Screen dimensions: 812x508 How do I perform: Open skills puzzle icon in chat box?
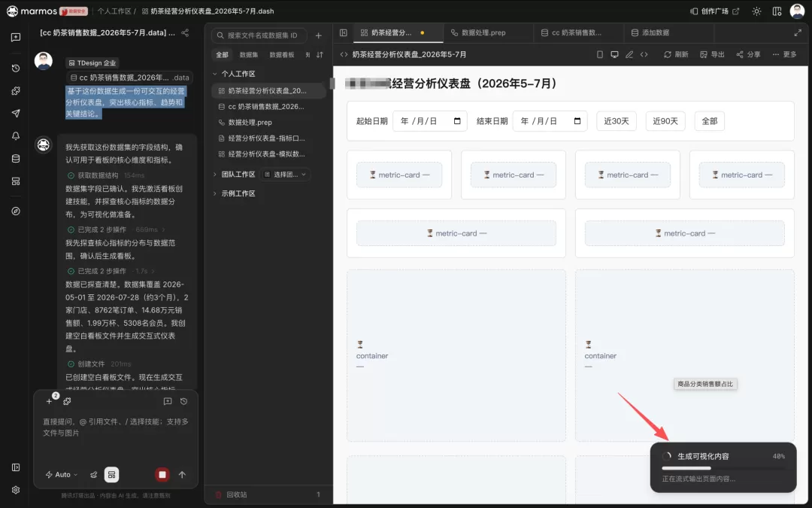click(x=67, y=401)
